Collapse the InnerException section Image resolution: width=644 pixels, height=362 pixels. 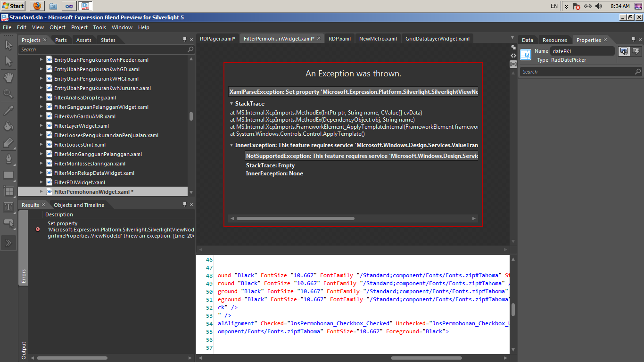[x=231, y=145]
